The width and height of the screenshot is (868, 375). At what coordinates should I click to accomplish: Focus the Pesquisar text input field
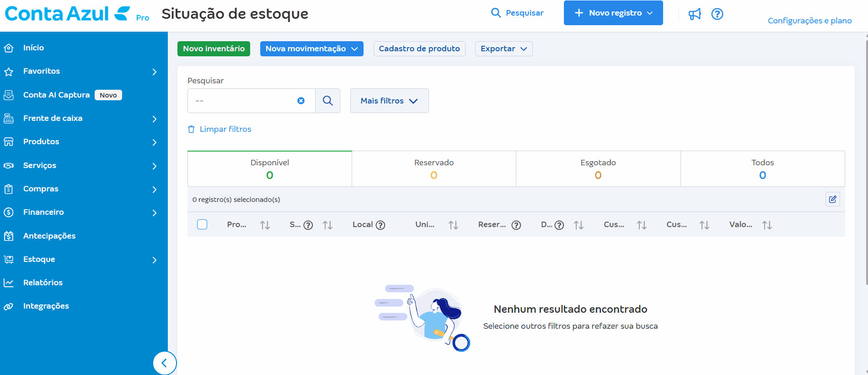pos(242,101)
